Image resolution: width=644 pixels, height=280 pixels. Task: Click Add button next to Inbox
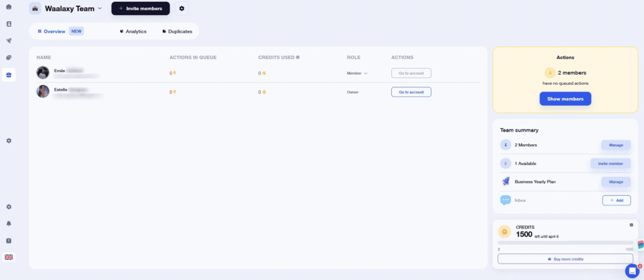(x=616, y=200)
